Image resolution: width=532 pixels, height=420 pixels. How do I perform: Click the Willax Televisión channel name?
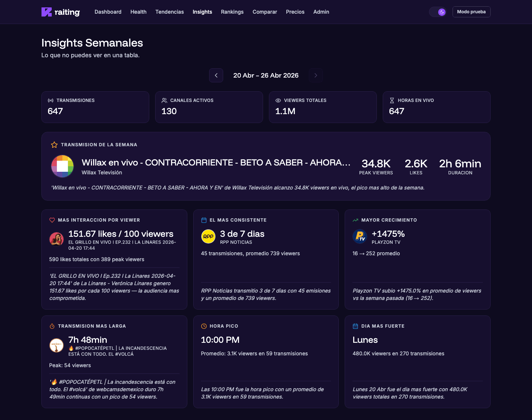(102, 173)
